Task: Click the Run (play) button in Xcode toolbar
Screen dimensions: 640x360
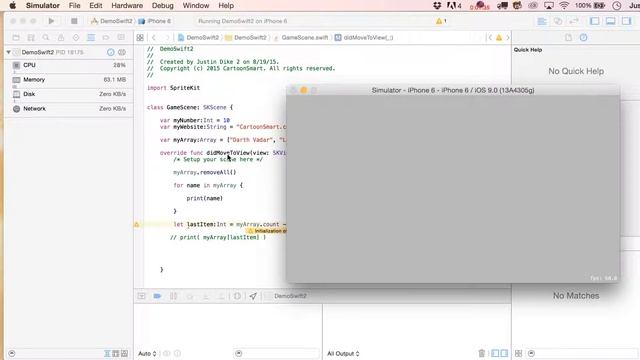Action: point(51,21)
